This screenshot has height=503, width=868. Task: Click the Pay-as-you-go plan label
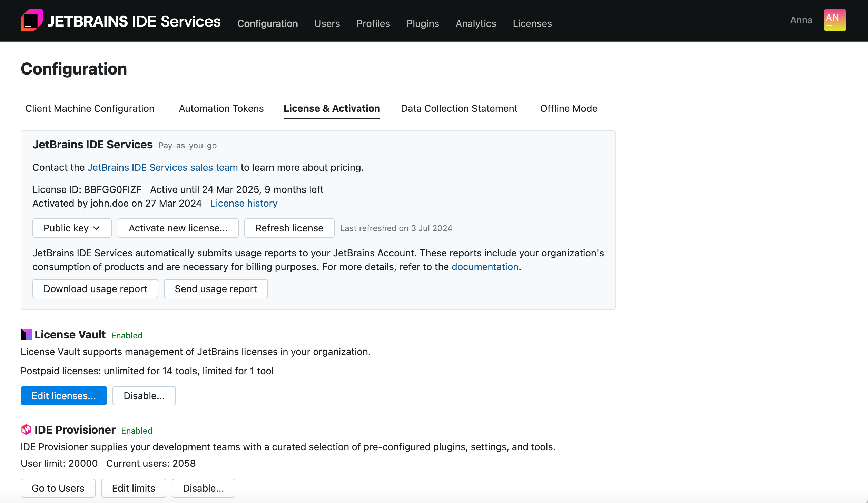tap(188, 146)
